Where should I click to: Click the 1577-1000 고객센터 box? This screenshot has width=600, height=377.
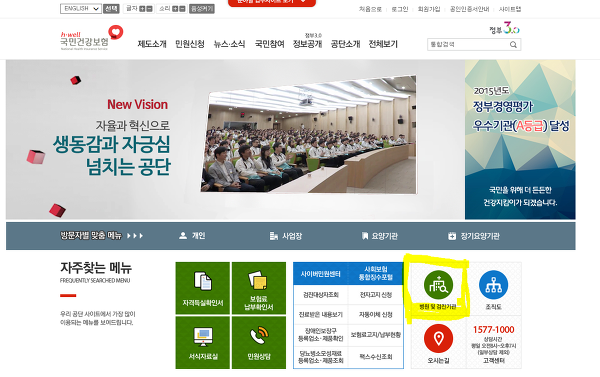pos(494,343)
